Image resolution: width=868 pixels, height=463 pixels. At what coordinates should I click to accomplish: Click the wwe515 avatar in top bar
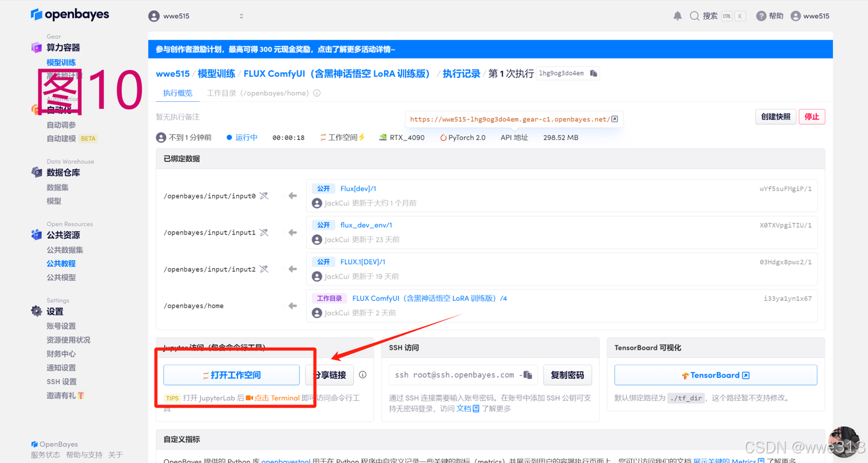point(797,16)
